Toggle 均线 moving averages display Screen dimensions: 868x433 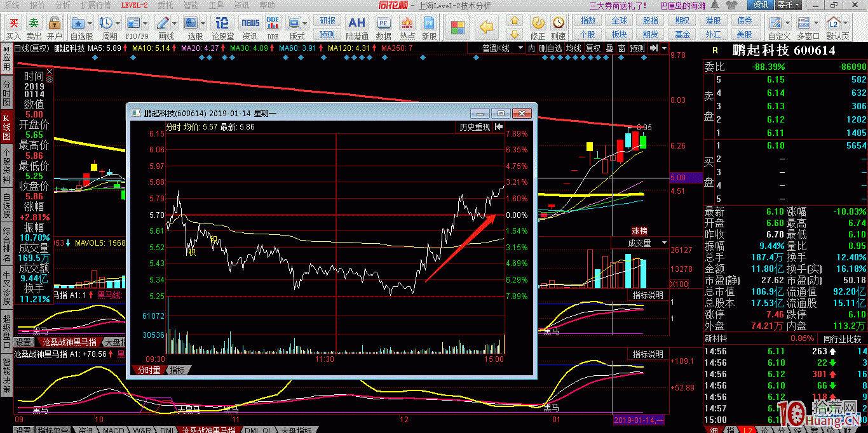point(574,48)
